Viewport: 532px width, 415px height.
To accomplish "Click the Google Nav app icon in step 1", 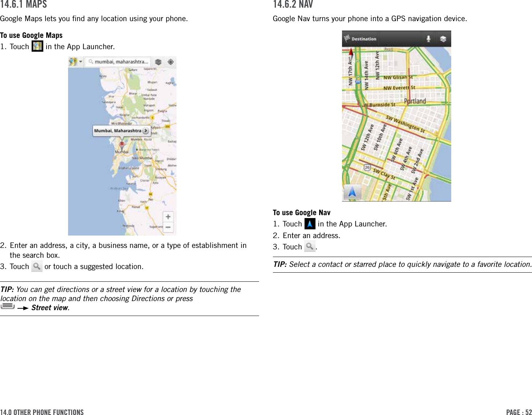I will click(310, 224).
